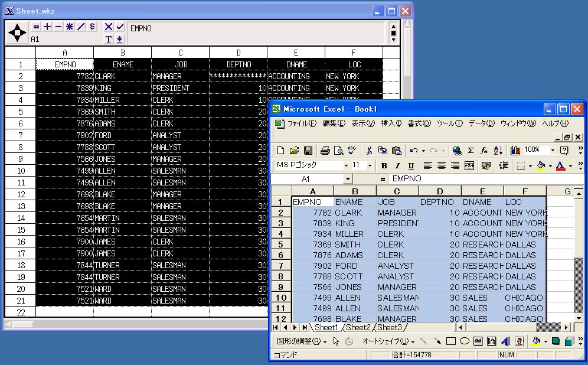
Task: Run the ABC spell check in Excel
Action: coord(352,151)
